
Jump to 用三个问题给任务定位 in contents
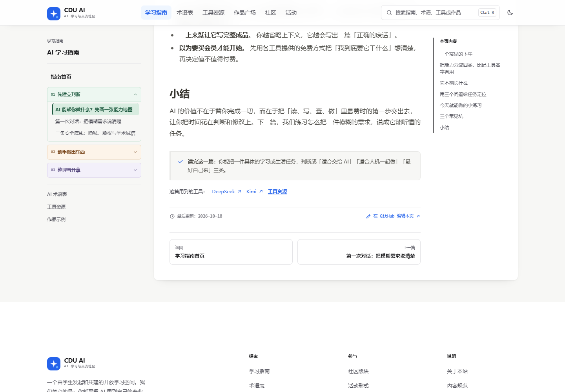[463, 94]
